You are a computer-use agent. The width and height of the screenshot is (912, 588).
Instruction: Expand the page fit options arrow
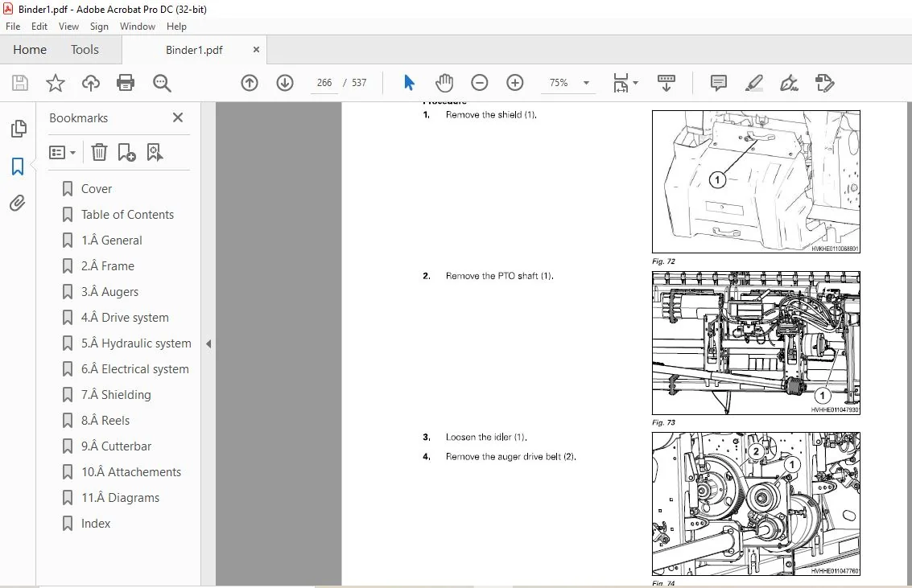coord(635,83)
